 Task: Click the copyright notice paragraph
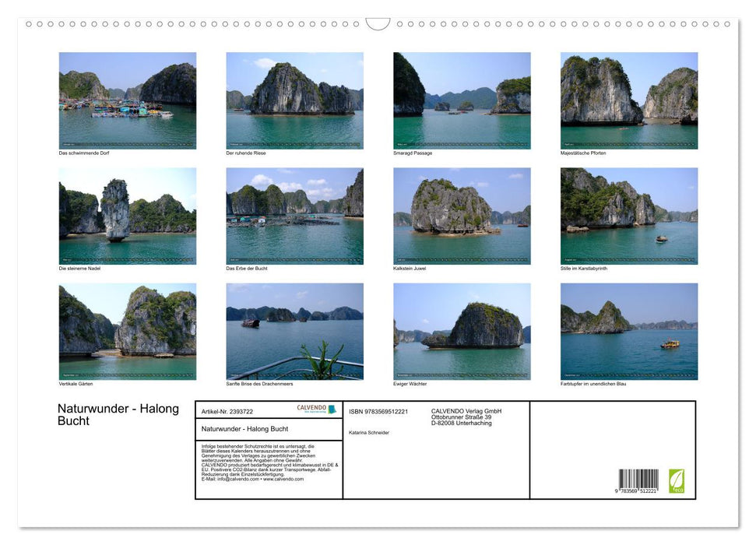coord(269,462)
